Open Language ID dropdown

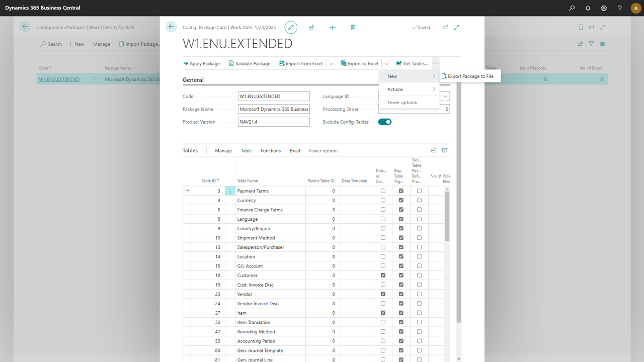[x=445, y=96]
